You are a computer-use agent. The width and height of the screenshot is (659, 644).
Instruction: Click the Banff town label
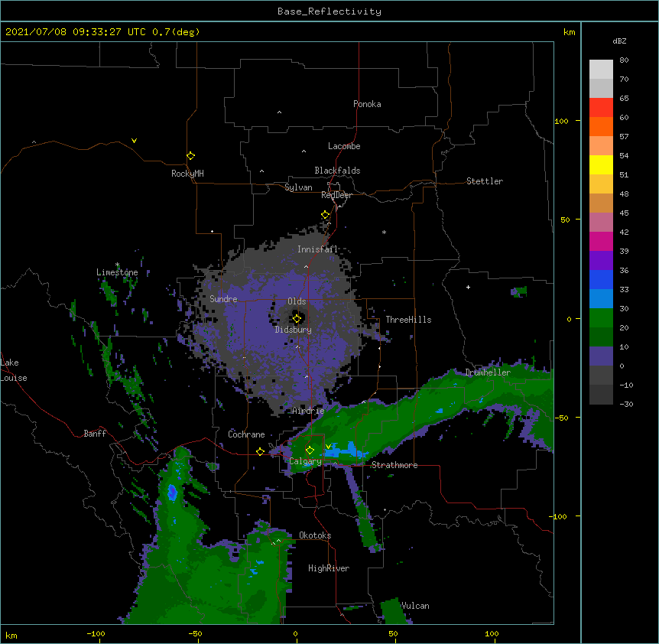95,434
